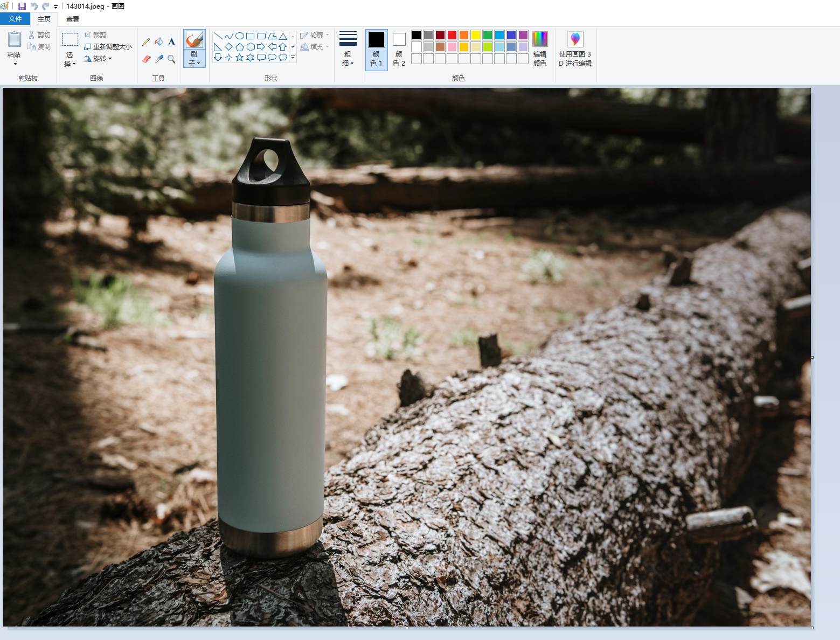The image size is (840, 640).
Task: Open the Select (选择) dropdown menu
Action: [70, 59]
